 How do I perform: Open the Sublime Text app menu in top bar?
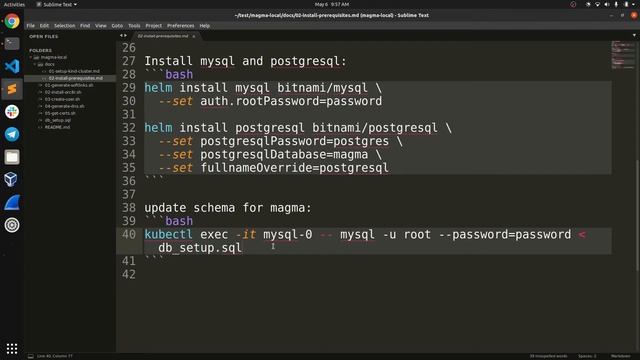click(57, 4)
